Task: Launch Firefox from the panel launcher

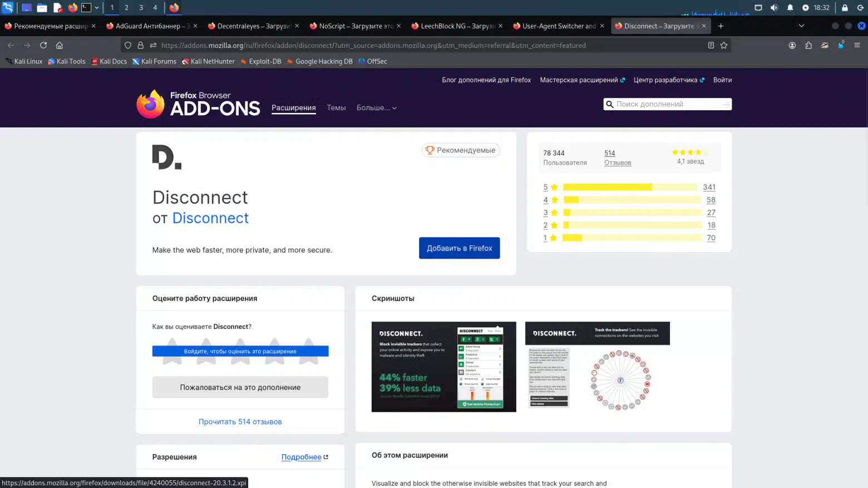Action: (72, 8)
